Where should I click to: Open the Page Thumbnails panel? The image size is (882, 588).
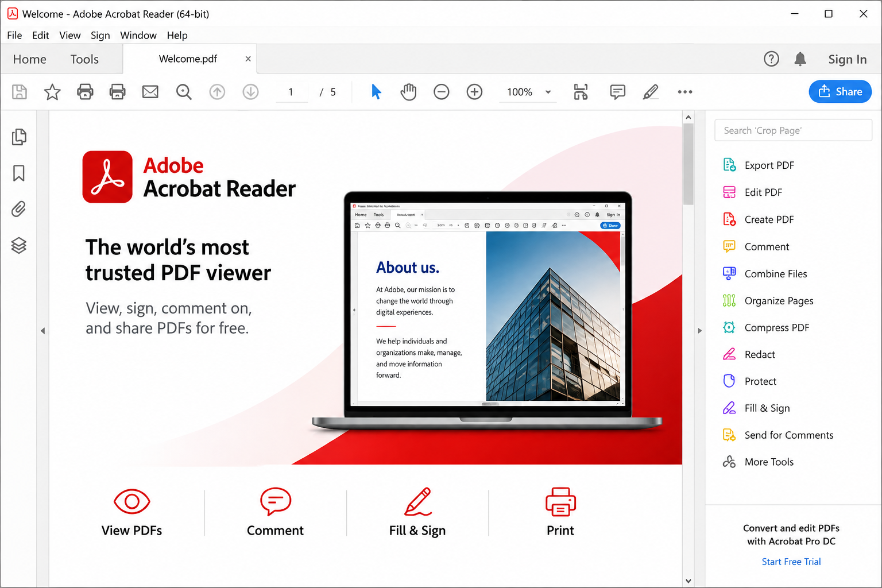pyautogui.click(x=19, y=137)
